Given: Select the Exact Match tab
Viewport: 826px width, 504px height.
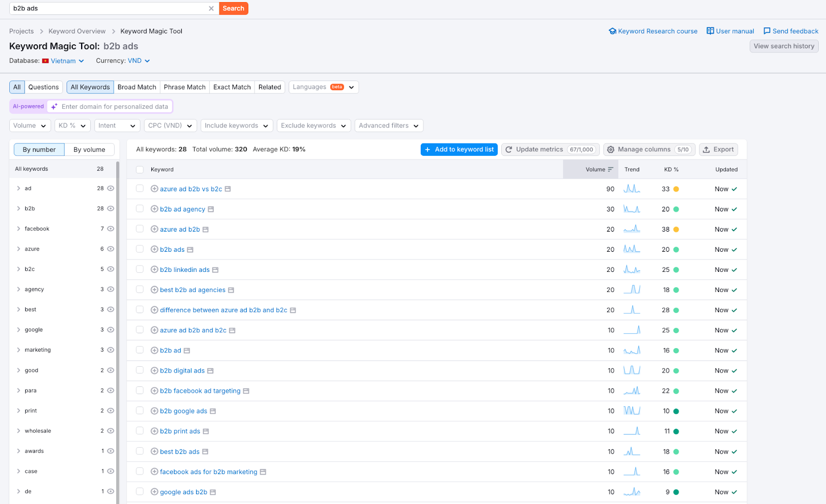Looking at the screenshot, I should (232, 87).
